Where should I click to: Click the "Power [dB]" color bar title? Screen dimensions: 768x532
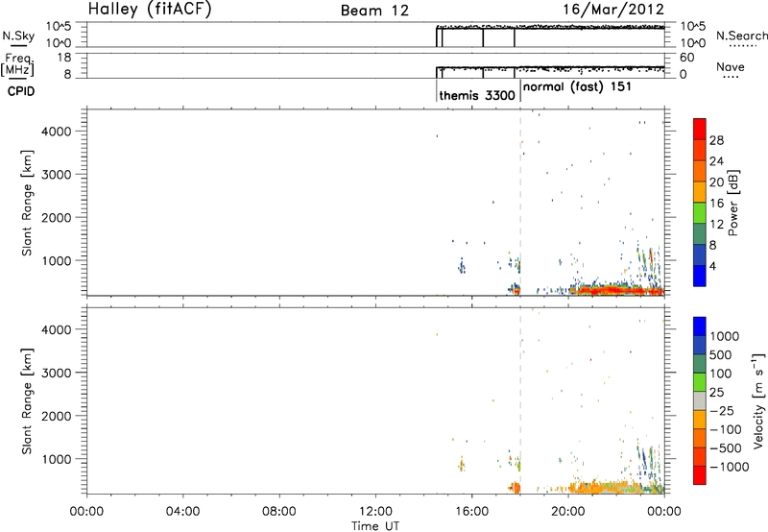(732, 203)
